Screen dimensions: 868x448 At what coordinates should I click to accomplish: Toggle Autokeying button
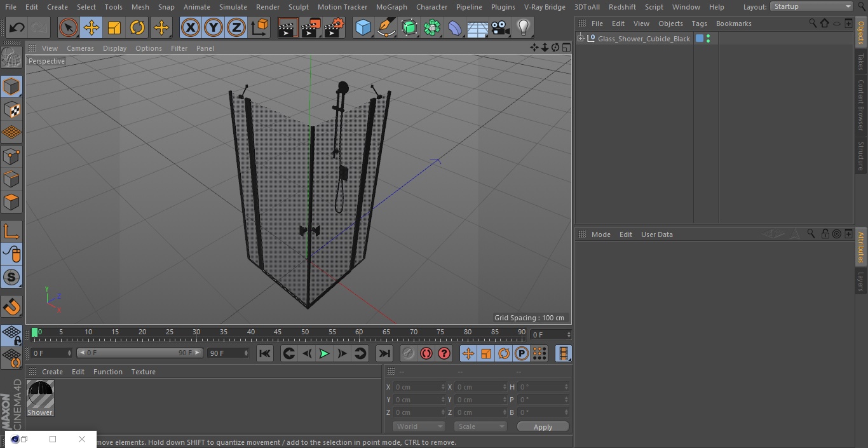point(426,353)
